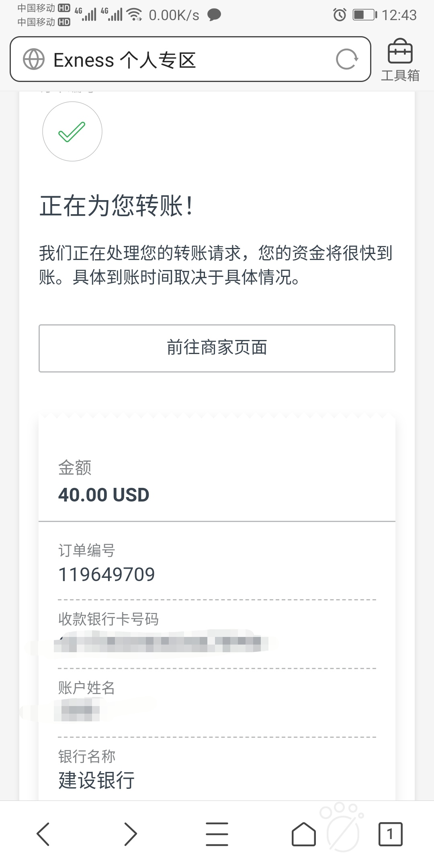
Task: Tap the 正在为您转账 heading
Action: (117, 206)
